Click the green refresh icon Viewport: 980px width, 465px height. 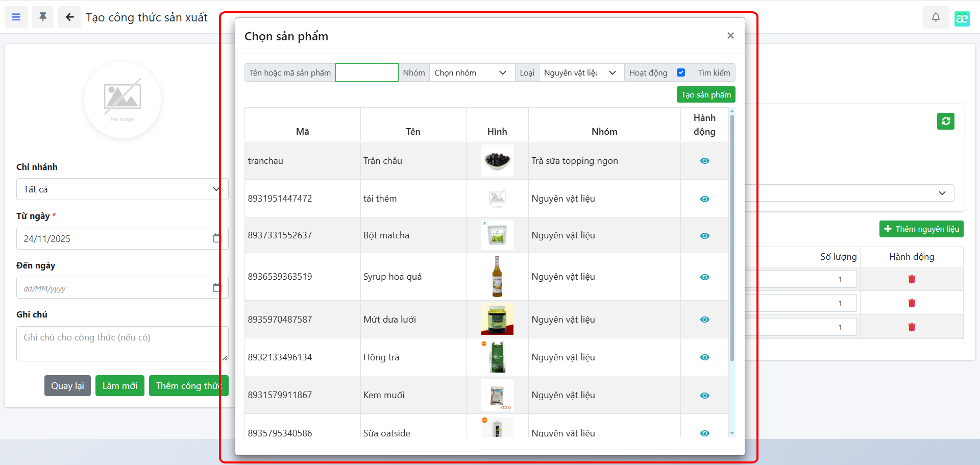click(x=945, y=121)
